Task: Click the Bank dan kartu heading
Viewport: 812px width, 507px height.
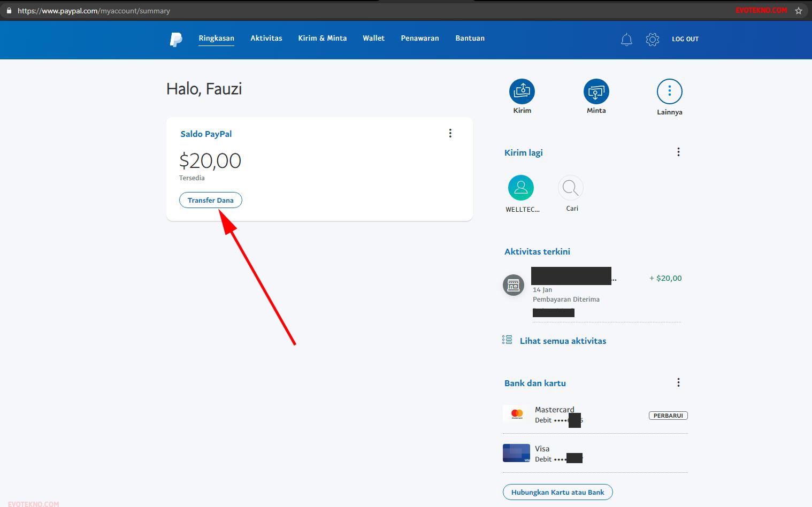Action: 535,383
